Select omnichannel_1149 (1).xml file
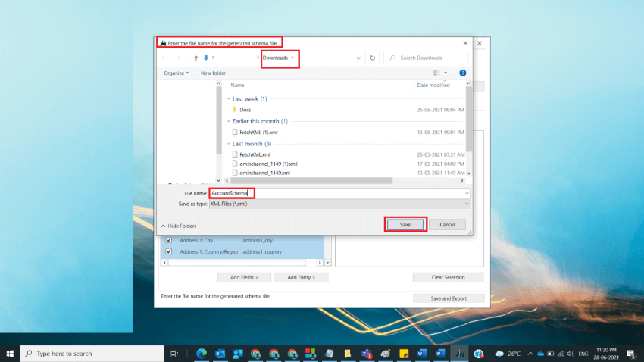This screenshot has height=362, width=644. pos(268,164)
